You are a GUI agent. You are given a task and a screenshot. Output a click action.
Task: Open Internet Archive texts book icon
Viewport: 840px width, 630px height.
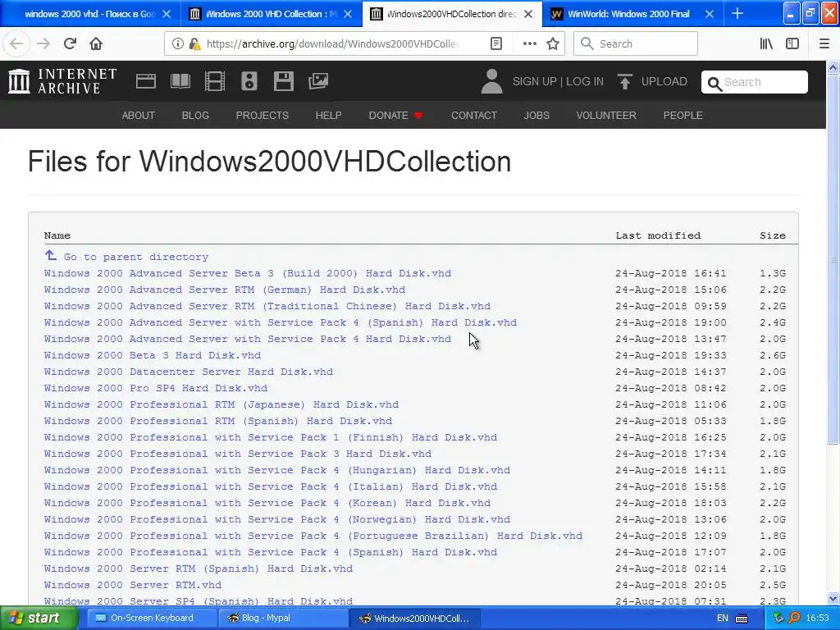(x=180, y=81)
